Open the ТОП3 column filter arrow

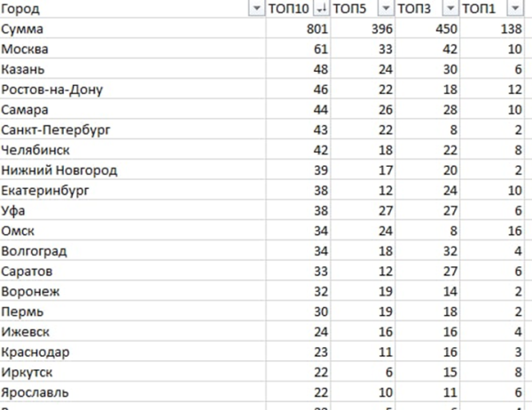click(450, 9)
